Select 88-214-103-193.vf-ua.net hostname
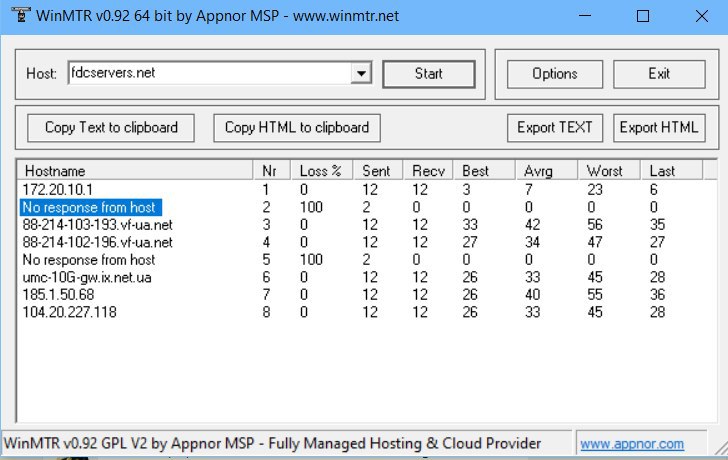This screenshot has height=460, width=728. coord(98,225)
